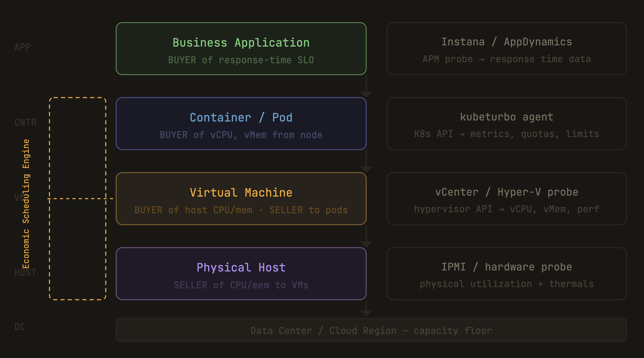This screenshot has height=358, width=644.
Task: Select the Business Application node
Action: pos(241,49)
